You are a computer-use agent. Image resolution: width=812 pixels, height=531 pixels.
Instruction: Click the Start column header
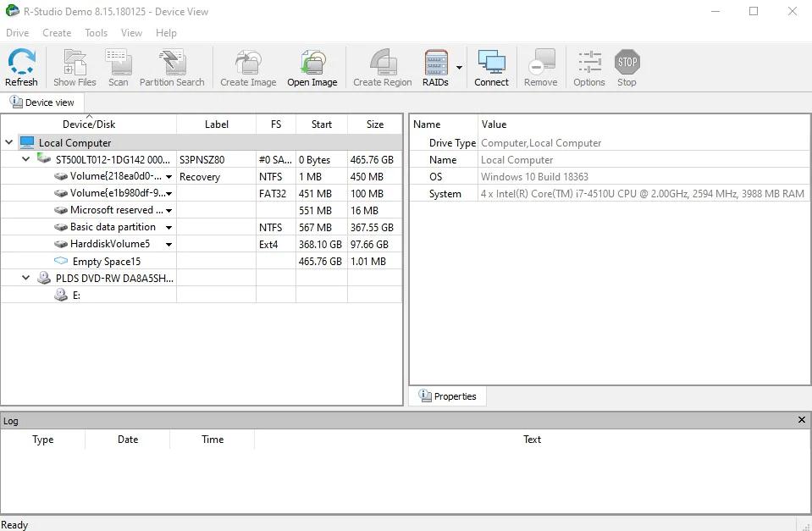(x=322, y=124)
